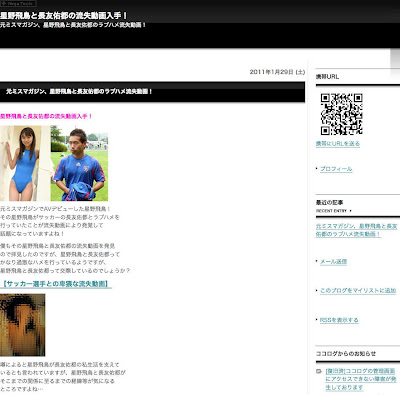Open the blog title link in the header
400x395 pixels.
[x=63, y=16]
